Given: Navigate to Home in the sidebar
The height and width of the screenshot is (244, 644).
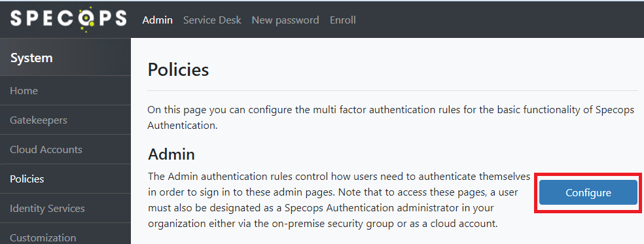Looking at the screenshot, I should (65, 90).
